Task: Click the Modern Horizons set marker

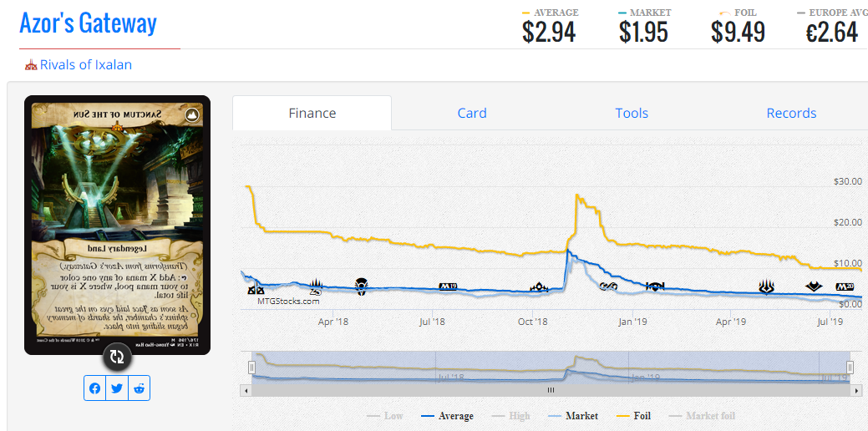Action: (x=814, y=286)
